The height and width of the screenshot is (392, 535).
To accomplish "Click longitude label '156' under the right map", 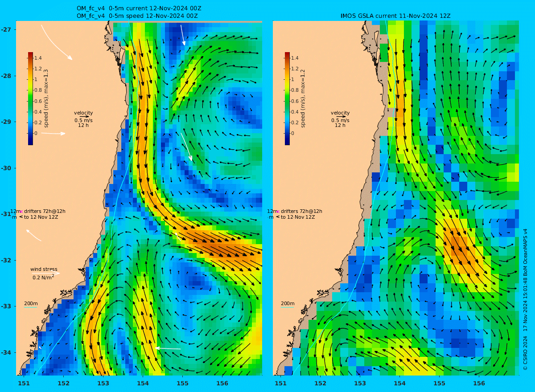I will [479, 383].
